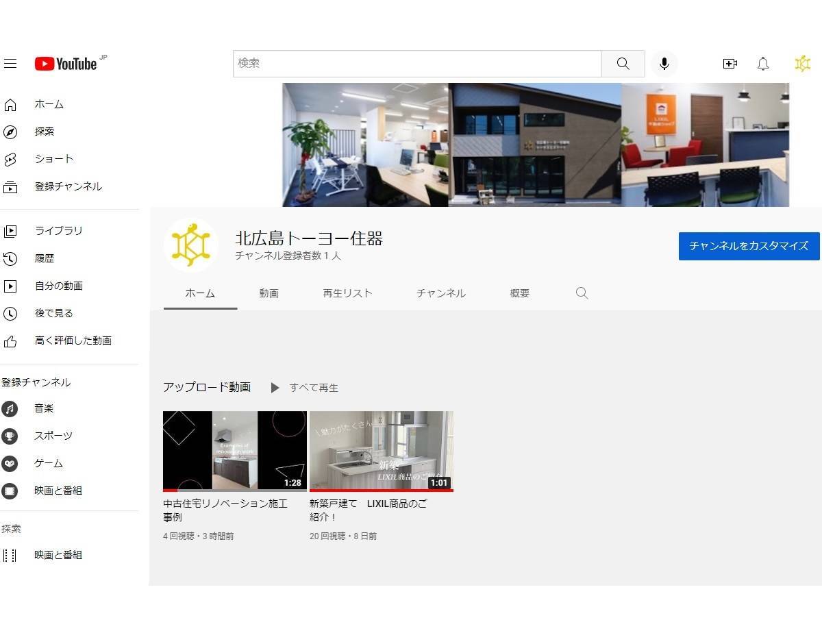822x644 pixels.
Task: Select the ホーム channel tab
Action: (200, 293)
